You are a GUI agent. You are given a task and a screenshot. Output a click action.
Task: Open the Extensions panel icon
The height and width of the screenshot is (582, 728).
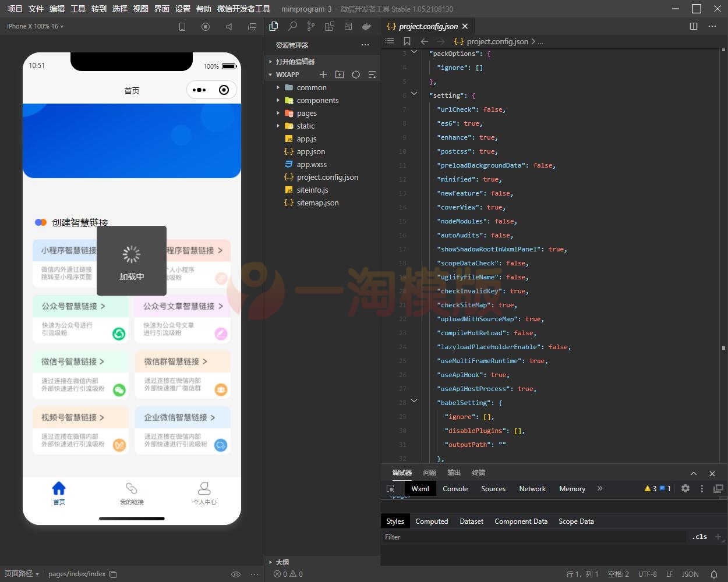click(329, 26)
